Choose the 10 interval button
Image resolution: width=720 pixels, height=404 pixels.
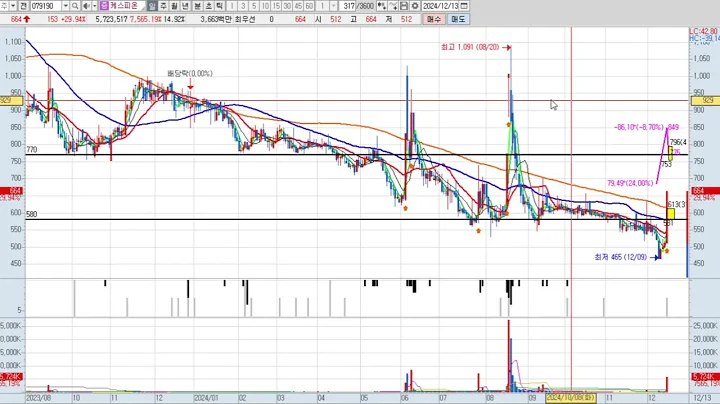(x=265, y=6)
